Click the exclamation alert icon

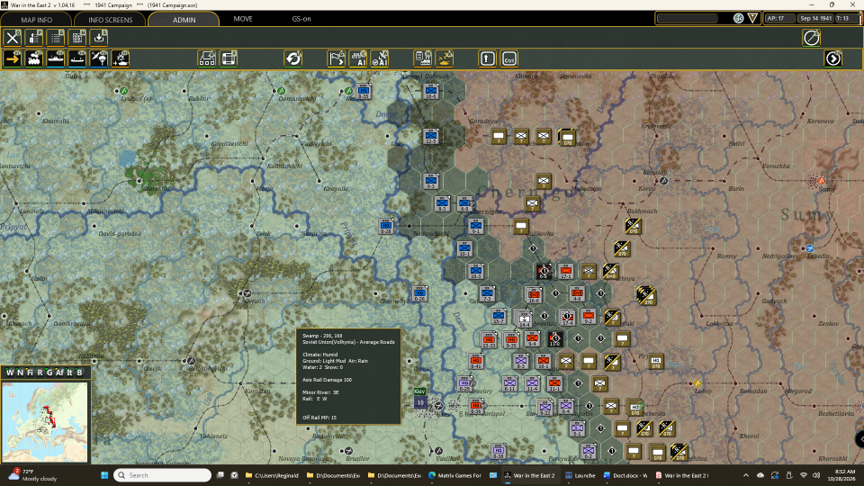click(x=487, y=58)
